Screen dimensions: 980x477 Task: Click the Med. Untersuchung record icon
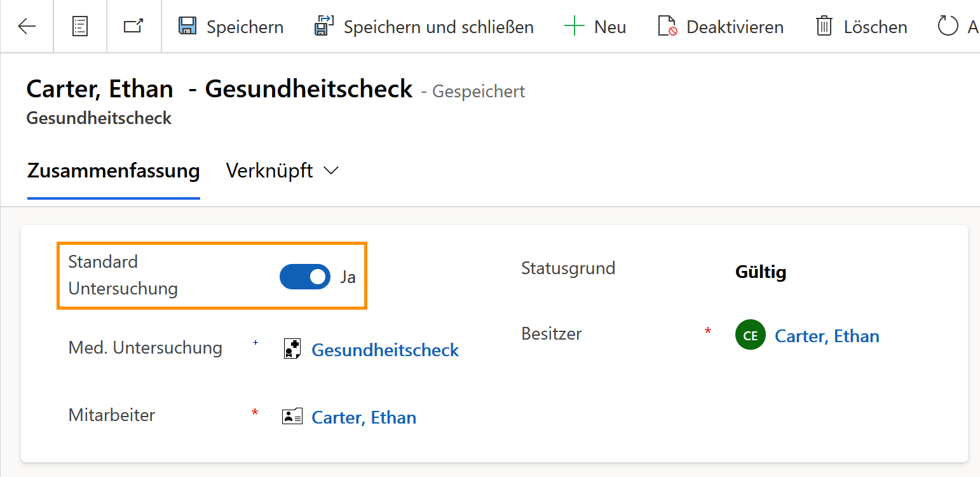coord(292,349)
